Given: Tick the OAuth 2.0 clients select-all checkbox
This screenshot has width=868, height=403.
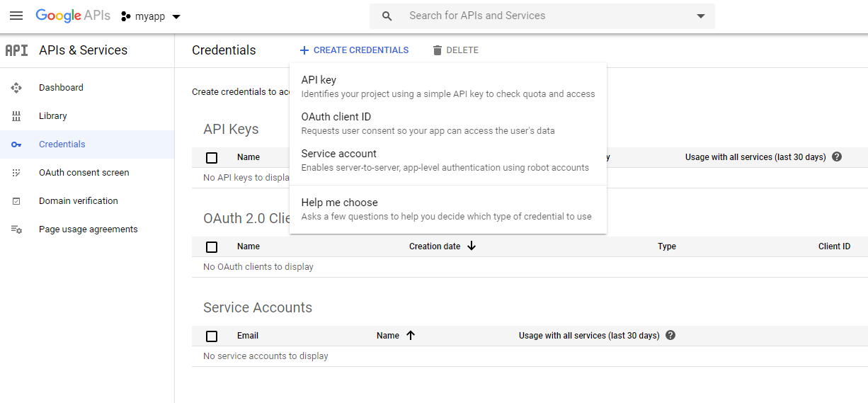Looking at the screenshot, I should click(212, 246).
